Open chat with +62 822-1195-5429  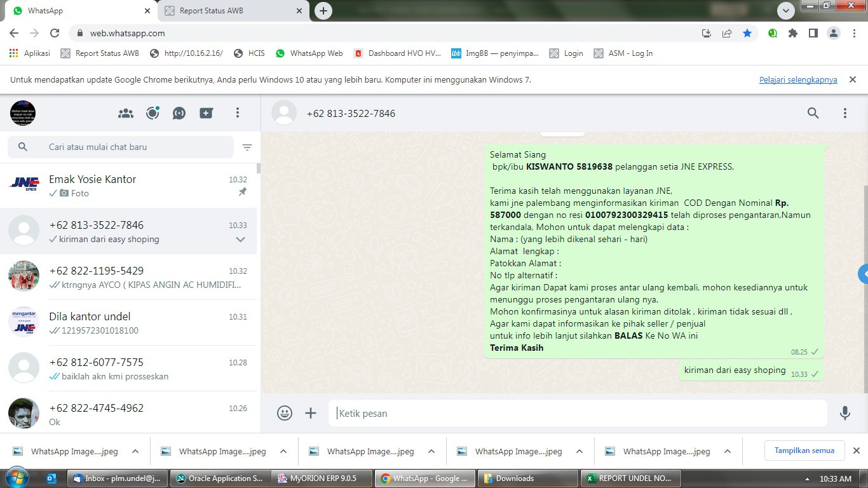click(130, 277)
